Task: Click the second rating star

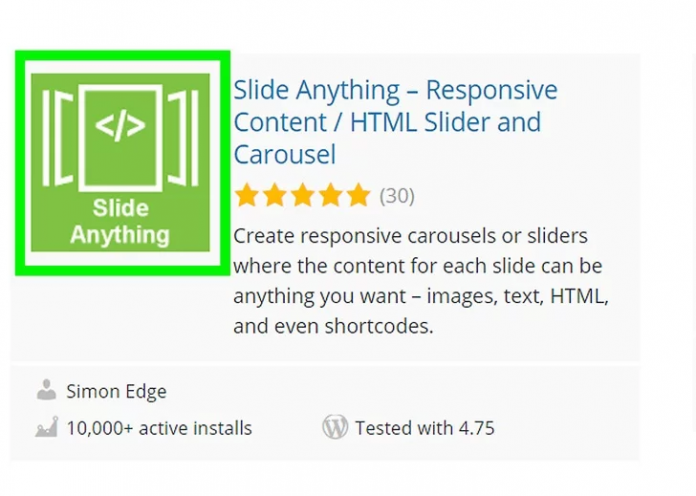Action: click(x=274, y=196)
